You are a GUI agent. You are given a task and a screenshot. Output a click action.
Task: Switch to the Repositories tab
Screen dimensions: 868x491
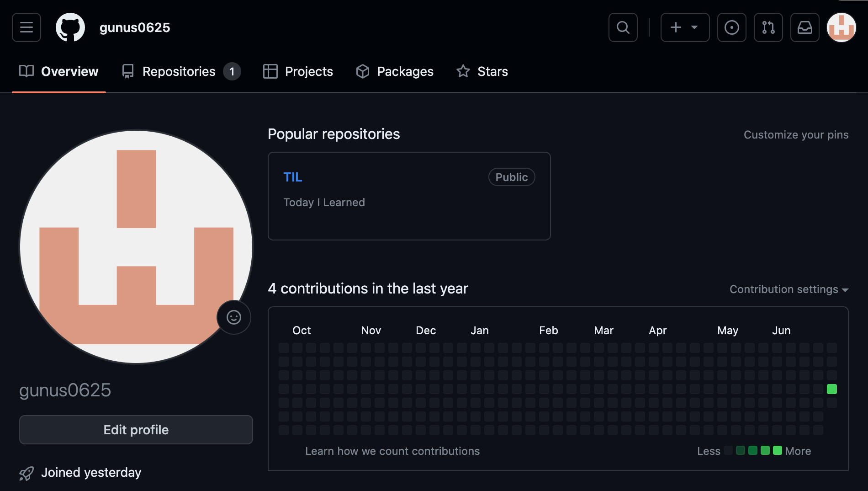(181, 71)
